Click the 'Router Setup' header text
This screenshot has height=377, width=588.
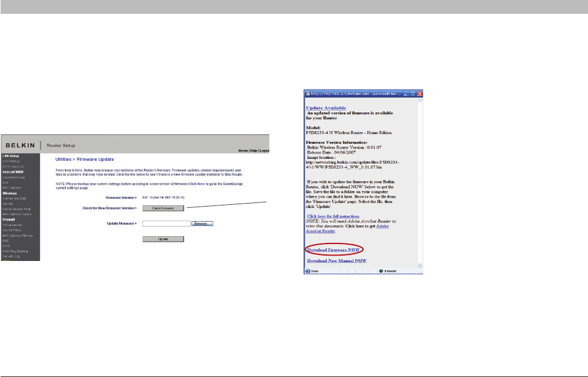point(61,146)
